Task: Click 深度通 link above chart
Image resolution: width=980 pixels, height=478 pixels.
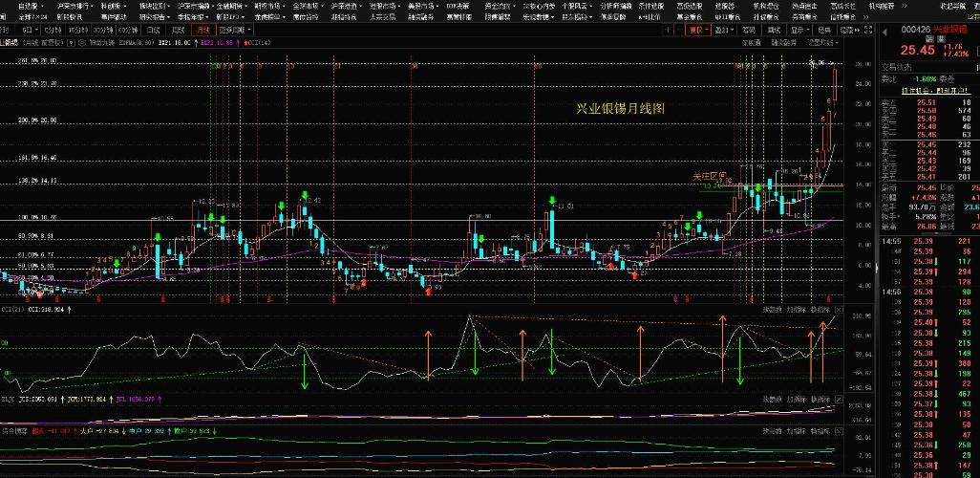Action: pos(752,43)
